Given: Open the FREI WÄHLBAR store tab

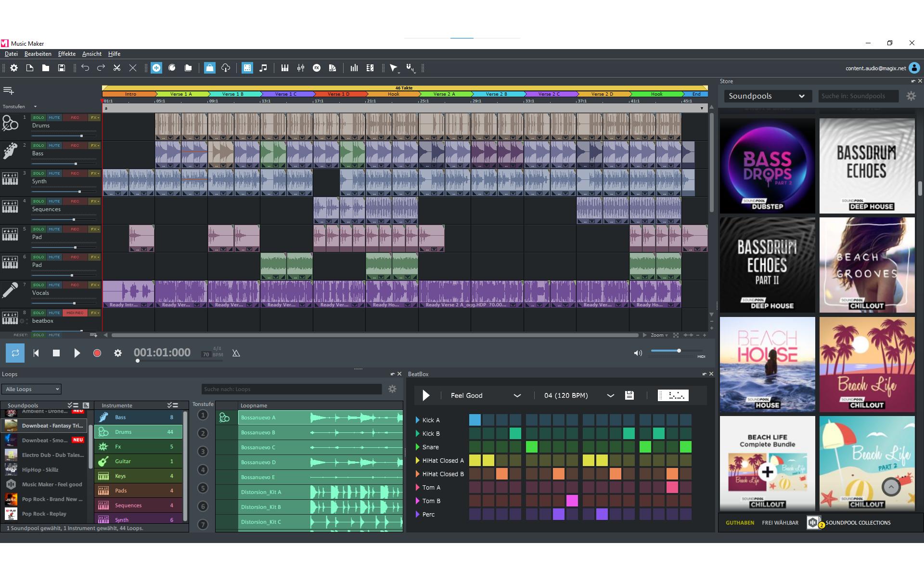Looking at the screenshot, I should [780, 523].
